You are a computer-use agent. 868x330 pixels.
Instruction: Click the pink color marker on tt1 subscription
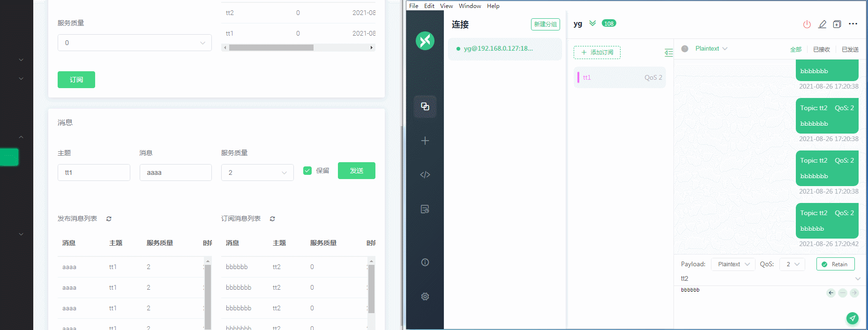[x=578, y=77]
